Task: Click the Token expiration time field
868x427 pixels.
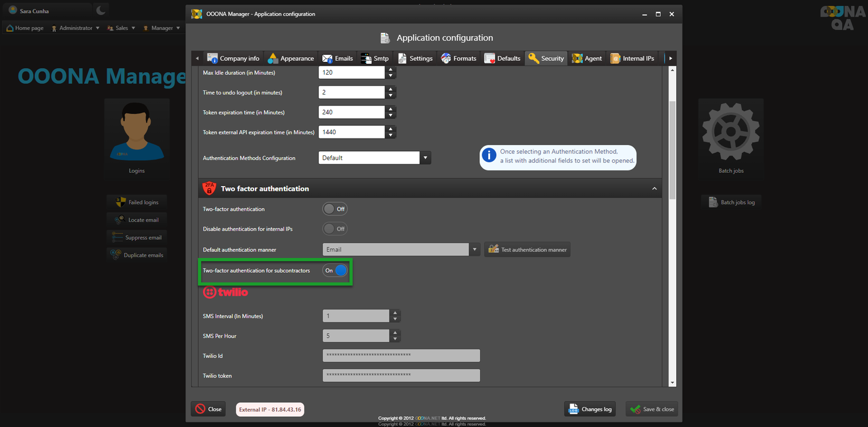Action: 351,112
